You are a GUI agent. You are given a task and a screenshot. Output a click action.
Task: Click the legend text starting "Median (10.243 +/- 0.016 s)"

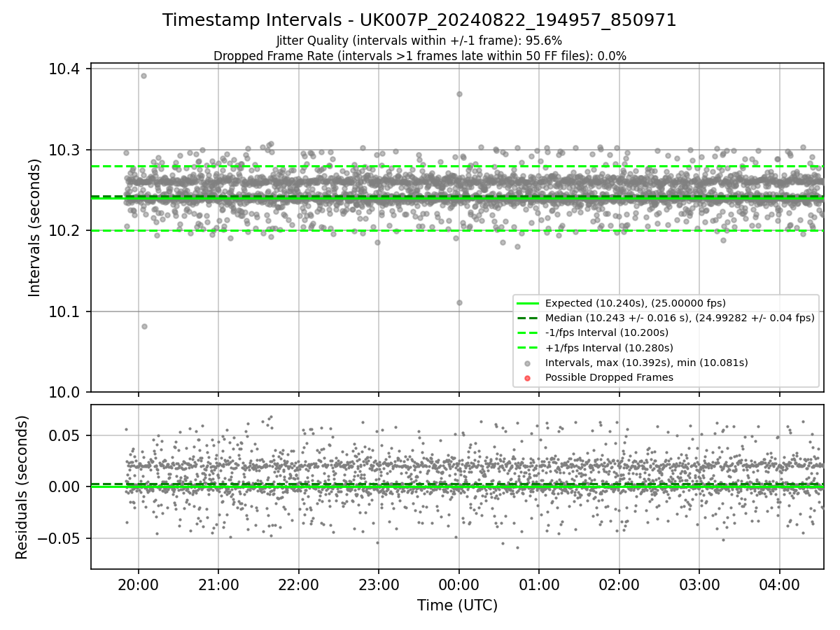680,318
